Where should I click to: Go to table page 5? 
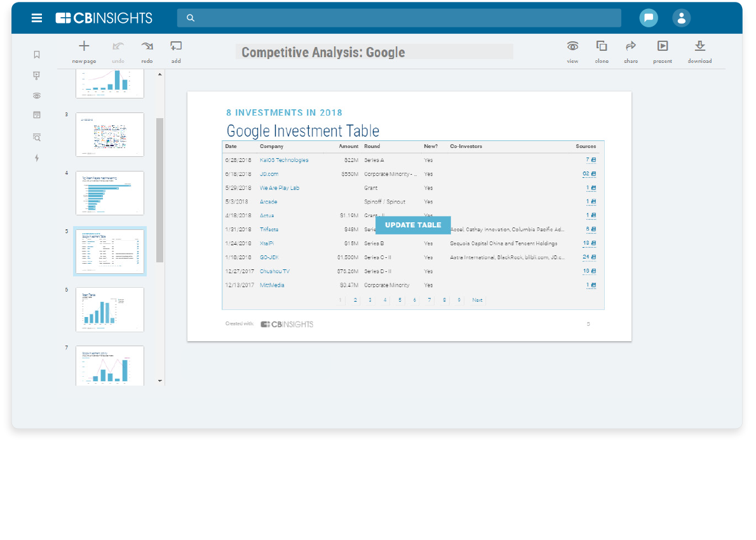[x=400, y=300]
